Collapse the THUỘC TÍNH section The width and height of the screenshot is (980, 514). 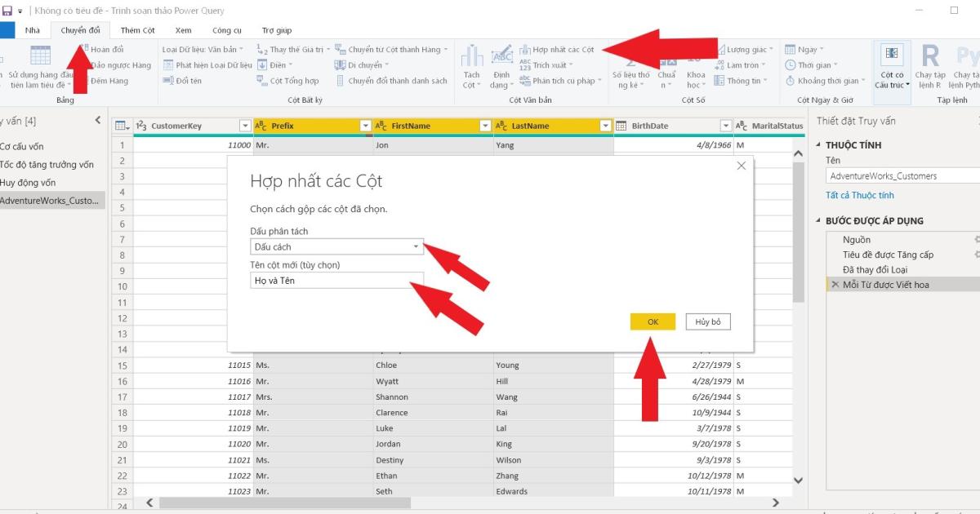(x=819, y=145)
